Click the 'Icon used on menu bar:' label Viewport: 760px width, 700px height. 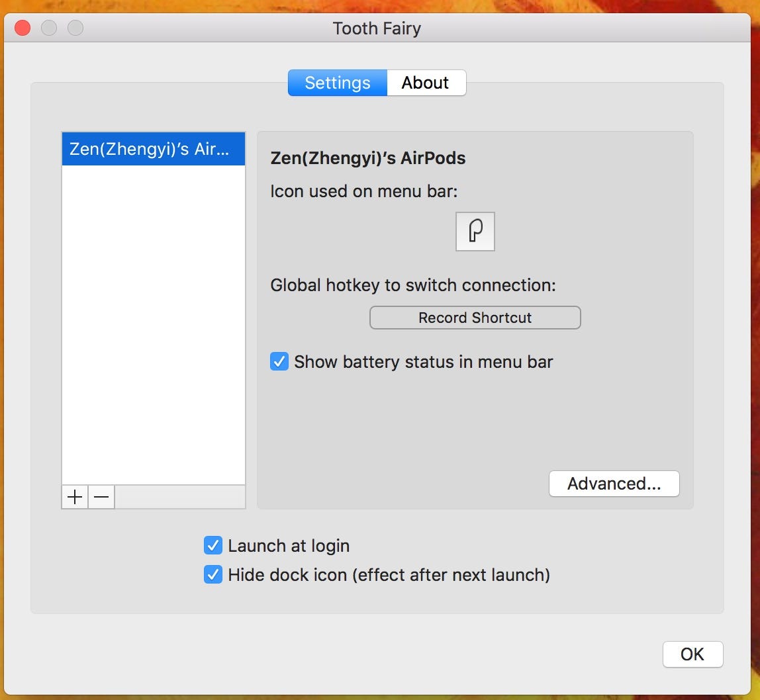[x=364, y=191]
